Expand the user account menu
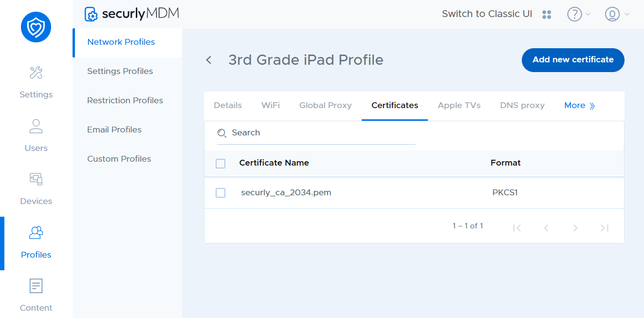Screen dimensions: 644x318 pos(617,15)
